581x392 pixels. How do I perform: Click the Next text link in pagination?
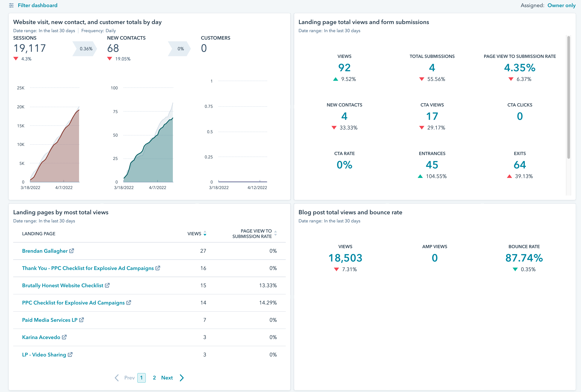[x=167, y=378]
